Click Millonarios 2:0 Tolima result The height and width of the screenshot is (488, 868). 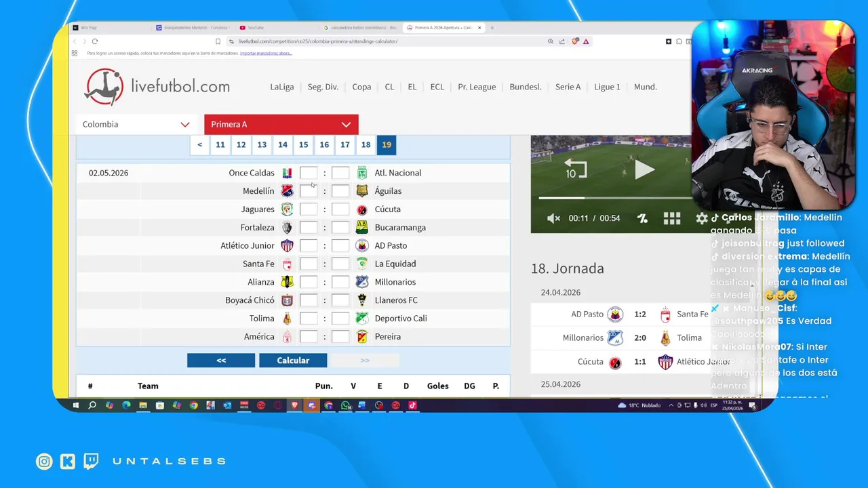point(619,338)
